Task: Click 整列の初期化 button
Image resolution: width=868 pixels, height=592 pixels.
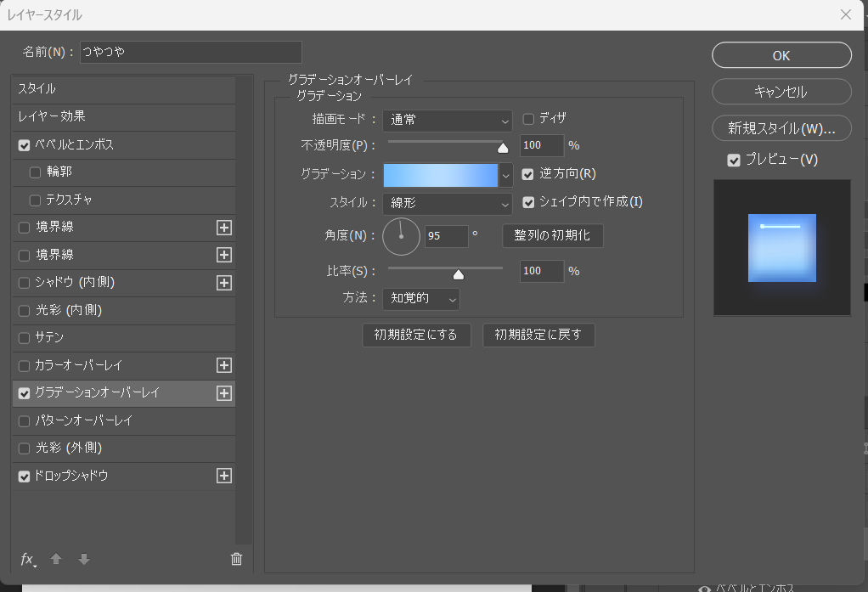Action: 552,235
